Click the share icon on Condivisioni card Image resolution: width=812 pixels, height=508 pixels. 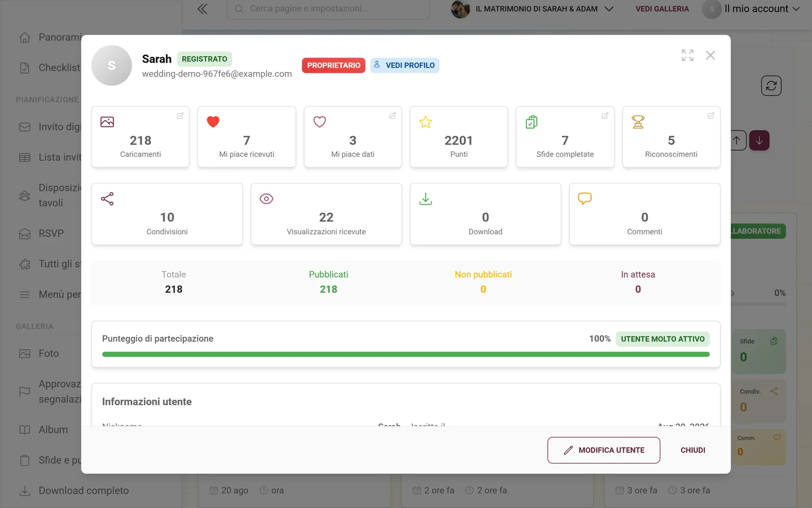point(107,199)
